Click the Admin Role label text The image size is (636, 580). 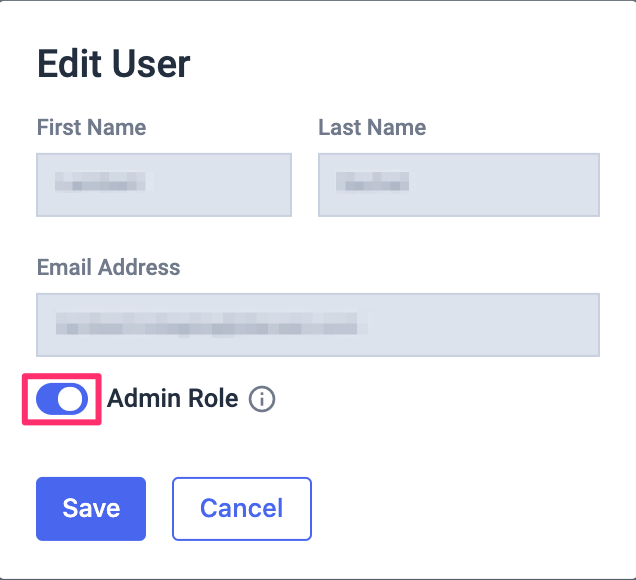[172, 398]
